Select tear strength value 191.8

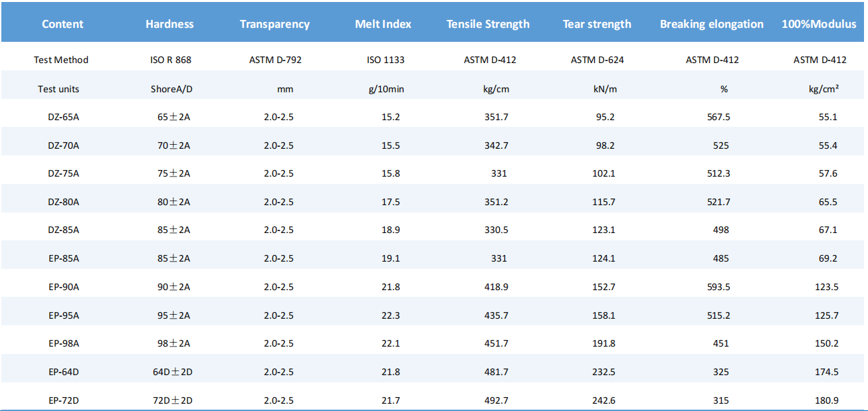tap(603, 343)
